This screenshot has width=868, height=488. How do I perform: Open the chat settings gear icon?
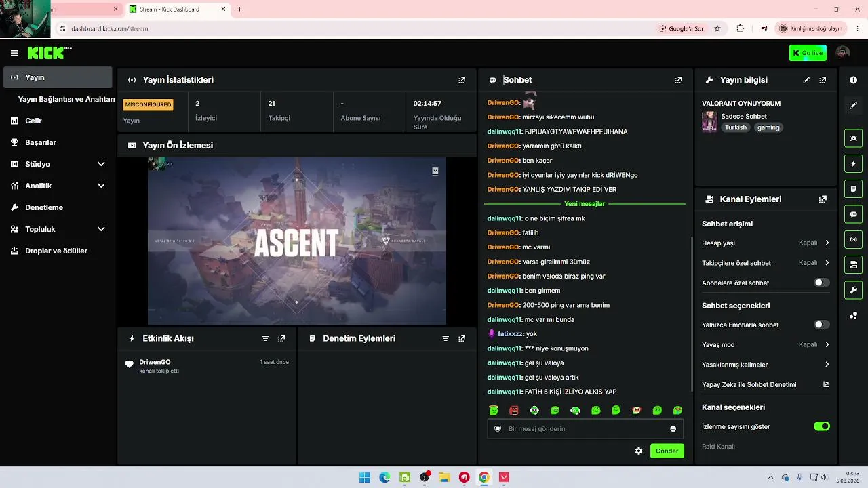coord(638,451)
